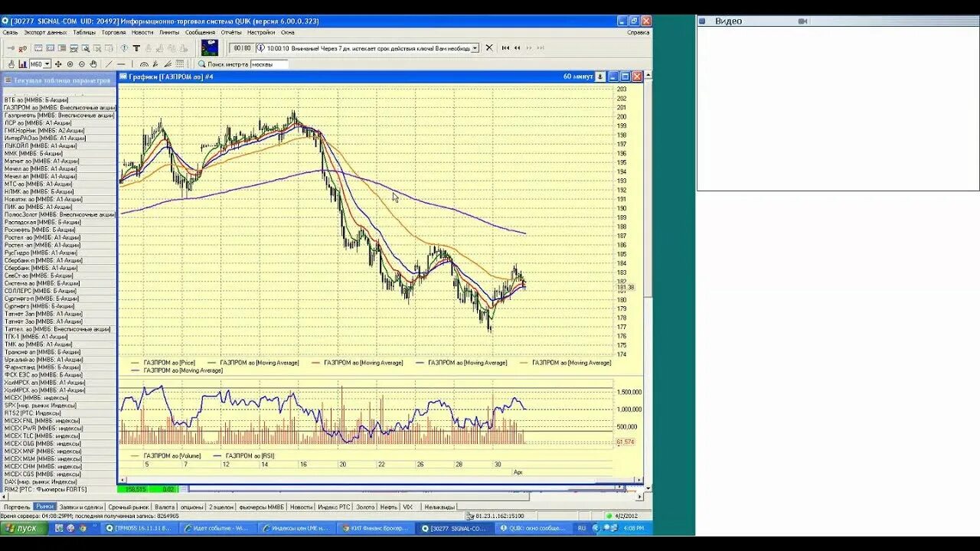980x551 pixels.
Task: Select the pointer hand chart tool
Action: tap(11, 64)
